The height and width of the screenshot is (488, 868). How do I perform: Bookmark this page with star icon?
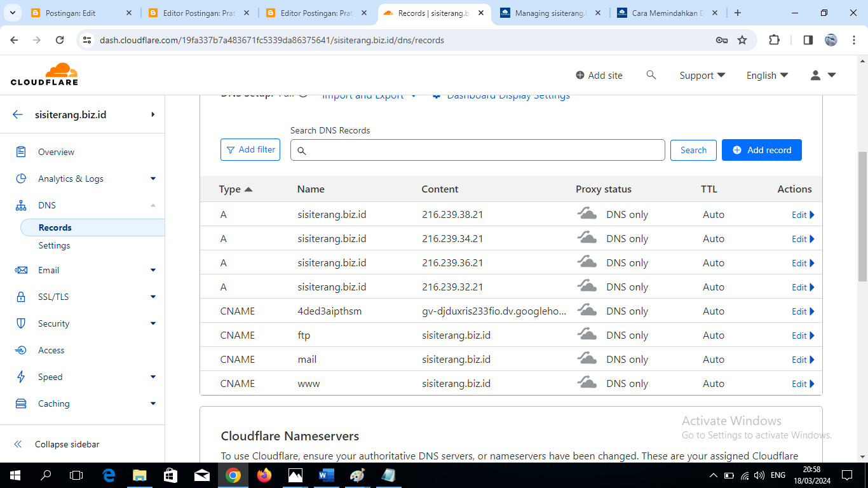pos(742,40)
